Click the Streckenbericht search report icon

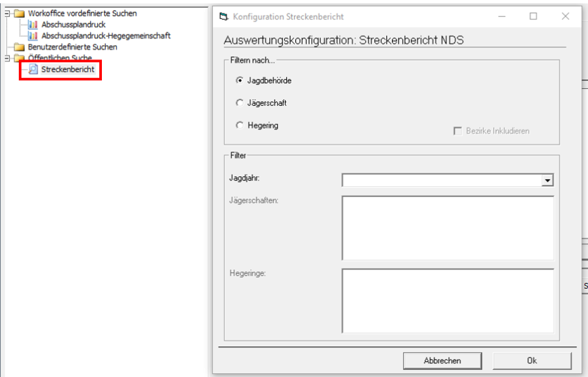[x=33, y=69]
